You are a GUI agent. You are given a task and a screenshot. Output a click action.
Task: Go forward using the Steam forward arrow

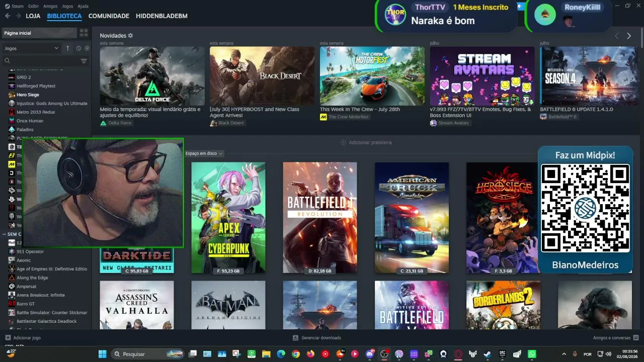18,16
